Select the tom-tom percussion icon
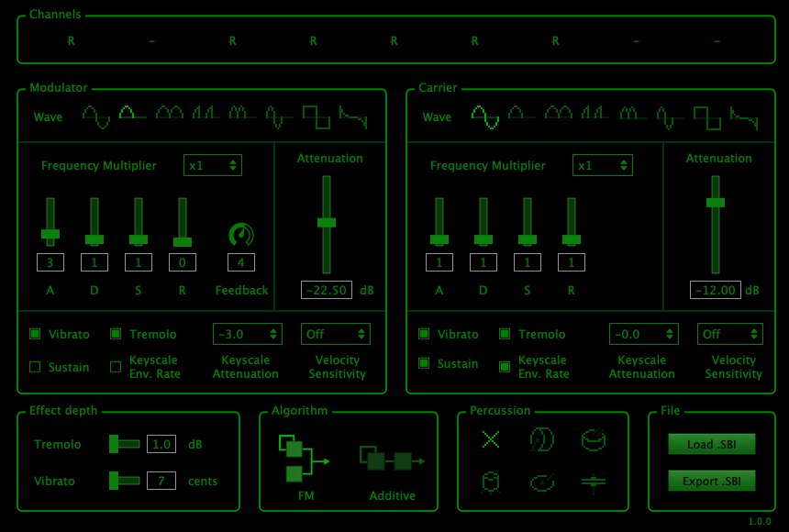Image resolution: width=789 pixels, height=532 pixels. [491, 482]
